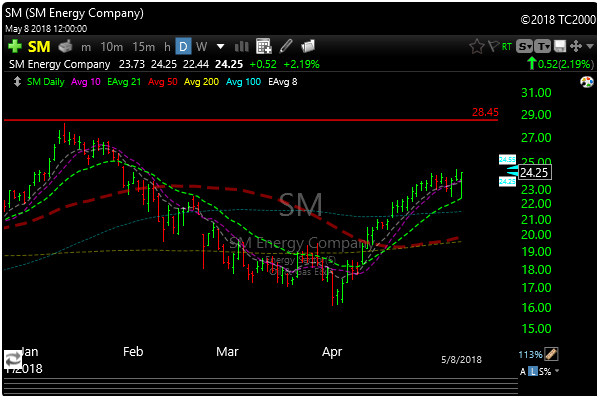The width and height of the screenshot is (597, 396).
Task: Switch to the hourly 'h' timeframe
Action: [167, 47]
